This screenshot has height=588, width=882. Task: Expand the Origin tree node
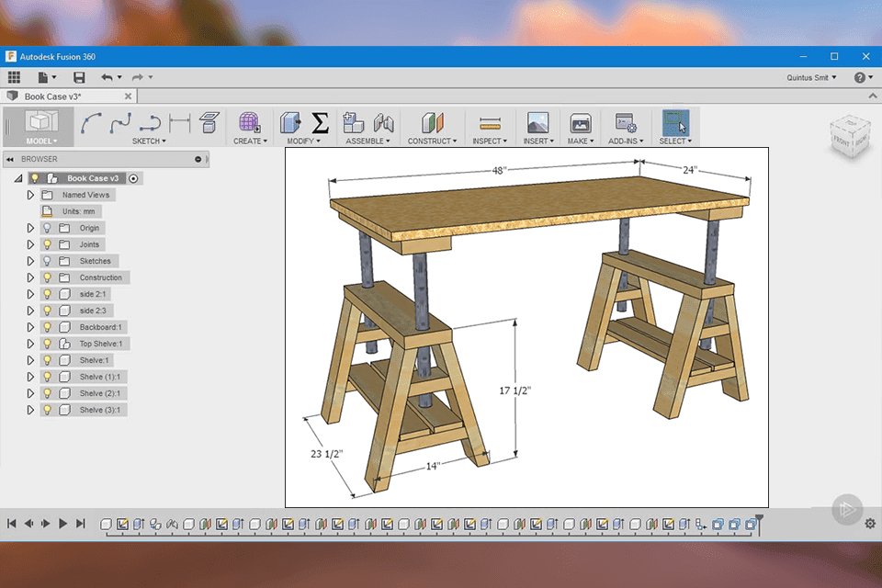pyautogui.click(x=30, y=228)
